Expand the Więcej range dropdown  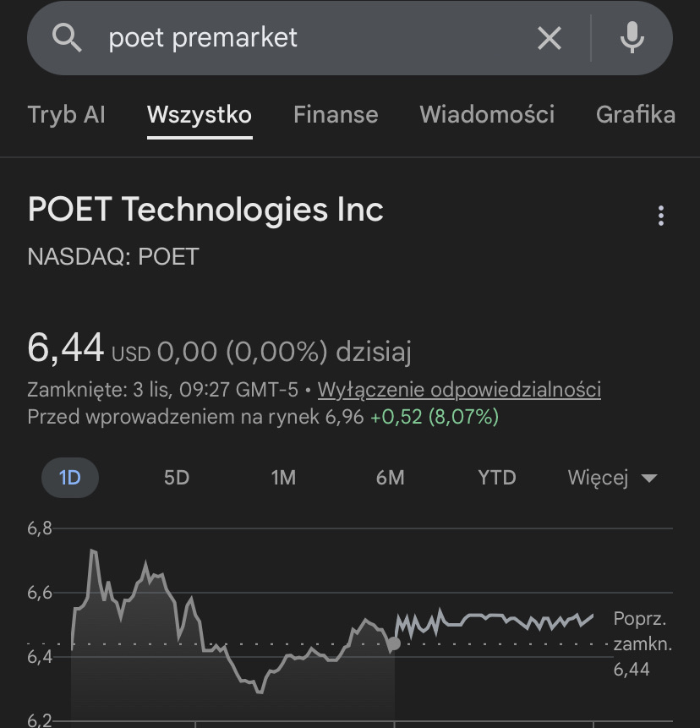pyautogui.click(x=612, y=478)
